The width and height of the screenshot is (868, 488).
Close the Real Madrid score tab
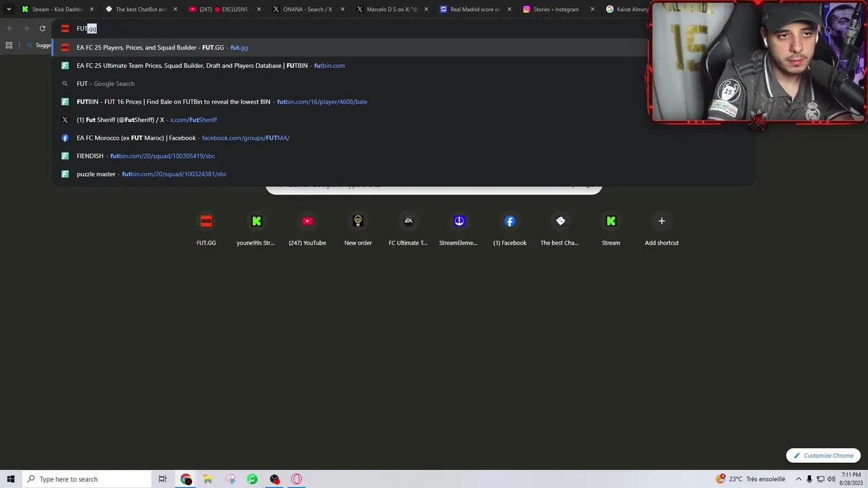point(509,9)
